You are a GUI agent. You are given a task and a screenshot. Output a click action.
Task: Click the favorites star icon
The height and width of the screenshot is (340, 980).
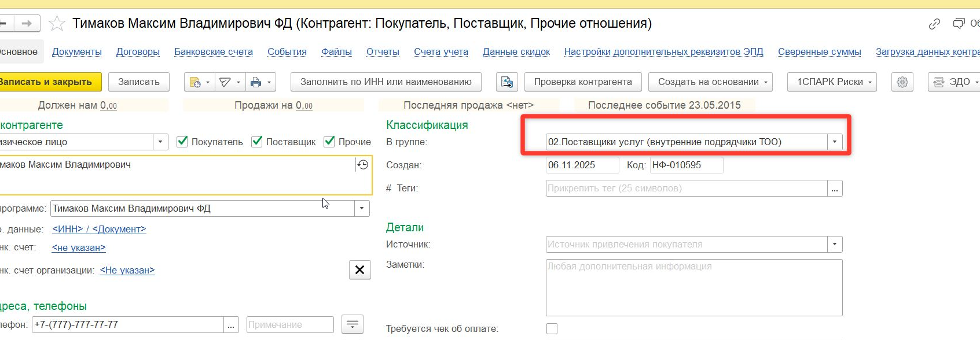click(57, 24)
